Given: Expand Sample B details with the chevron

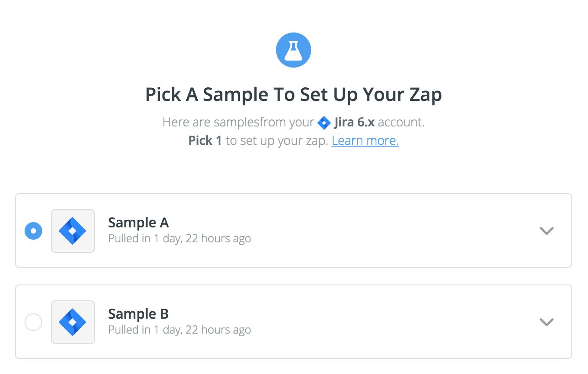Looking at the screenshot, I should coord(546,322).
